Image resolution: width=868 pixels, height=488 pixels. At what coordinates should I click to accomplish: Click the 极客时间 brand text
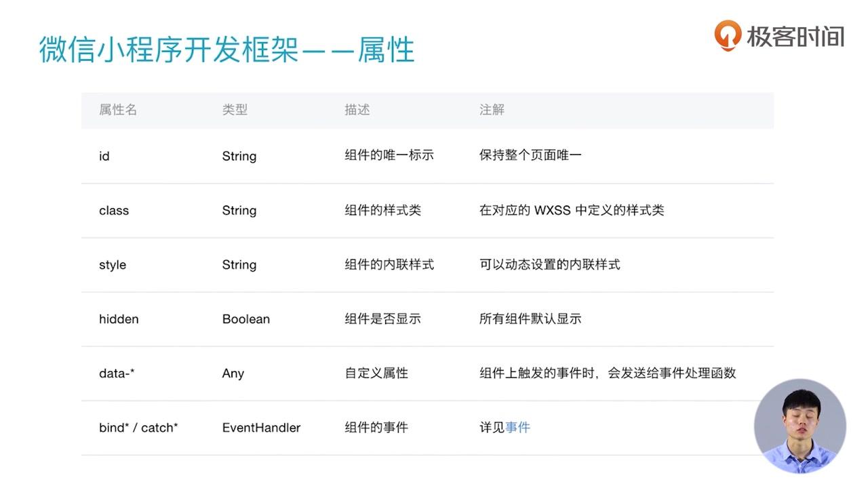pyautogui.click(x=795, y=35)
